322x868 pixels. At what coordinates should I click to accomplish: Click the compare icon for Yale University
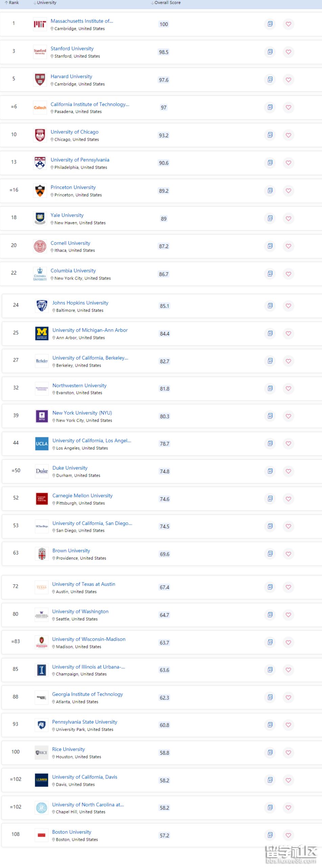[270, 218]
